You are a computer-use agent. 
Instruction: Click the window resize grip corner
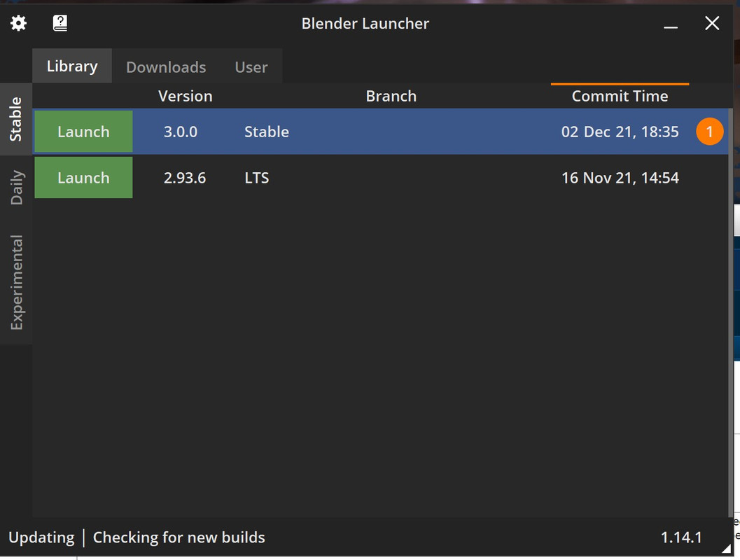(x=727, y=548)
